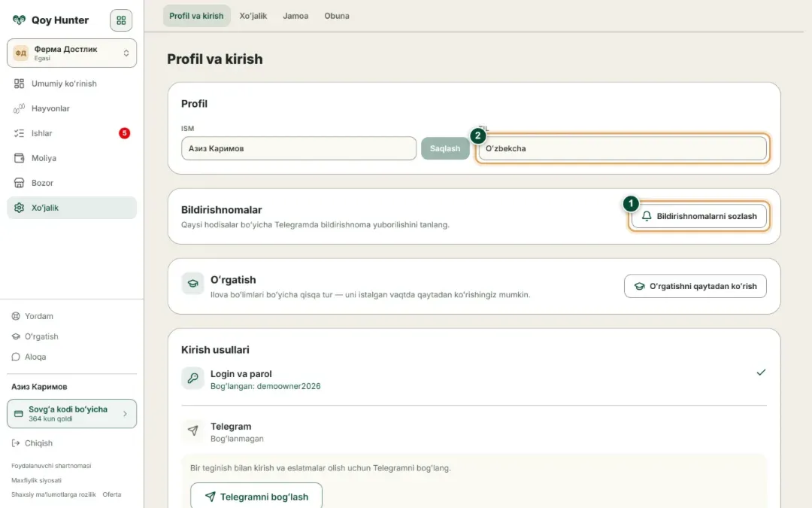Click the Ism name input field
Viewport: 812px width, 508px height.
298,148
